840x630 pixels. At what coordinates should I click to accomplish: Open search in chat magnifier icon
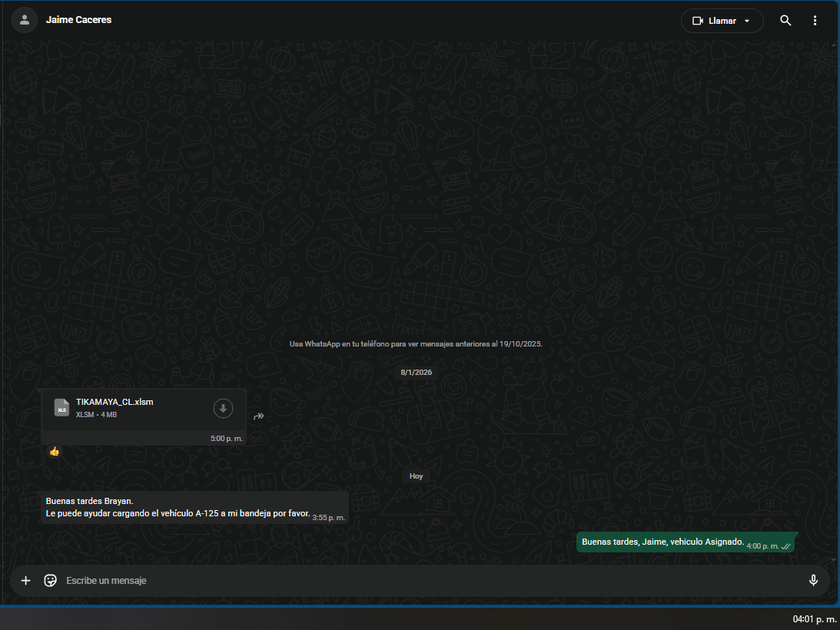(785, 21)
